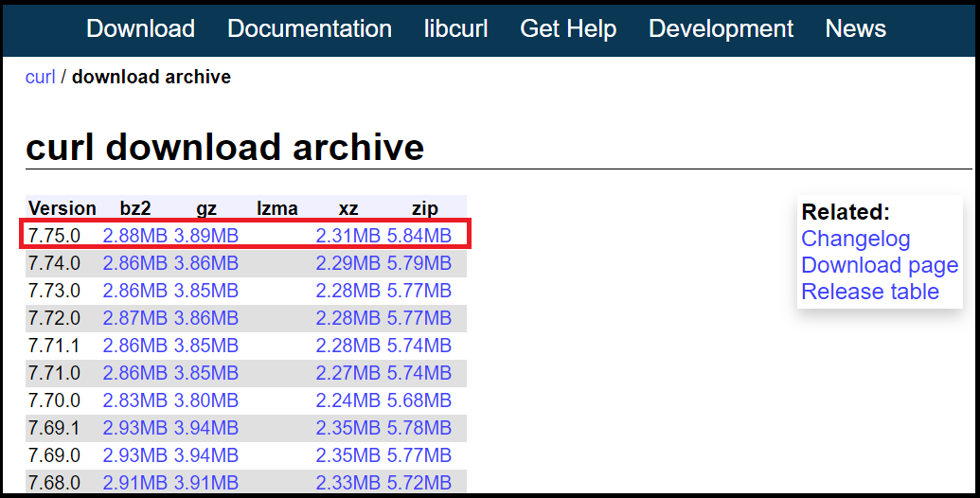Download 7.73.0 xz archive 2.28MB
This screenshot has width=980, height=498.
click(x=348, y=291)
